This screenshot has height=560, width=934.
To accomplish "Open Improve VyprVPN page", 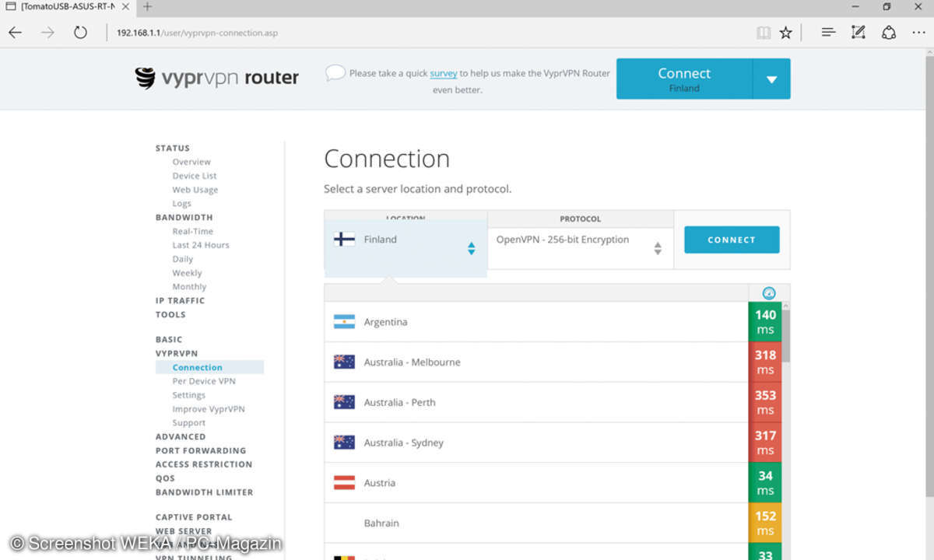I will (209, 409).
